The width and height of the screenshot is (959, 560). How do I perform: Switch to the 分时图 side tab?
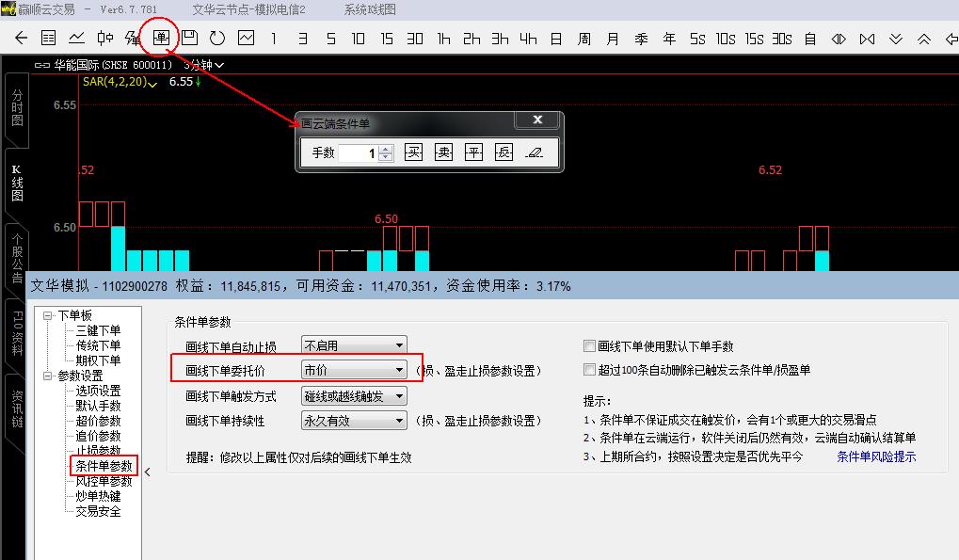point(17,108)
